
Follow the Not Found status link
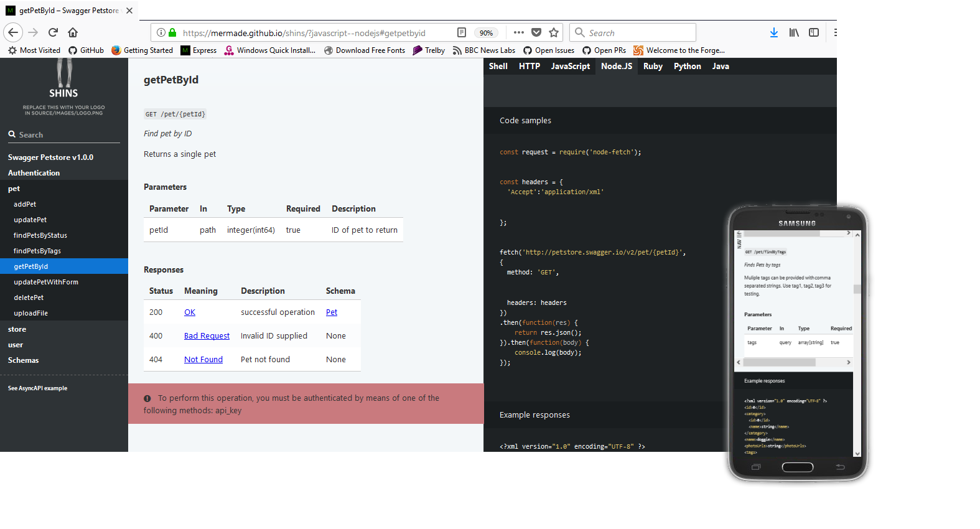click(203, 360)
